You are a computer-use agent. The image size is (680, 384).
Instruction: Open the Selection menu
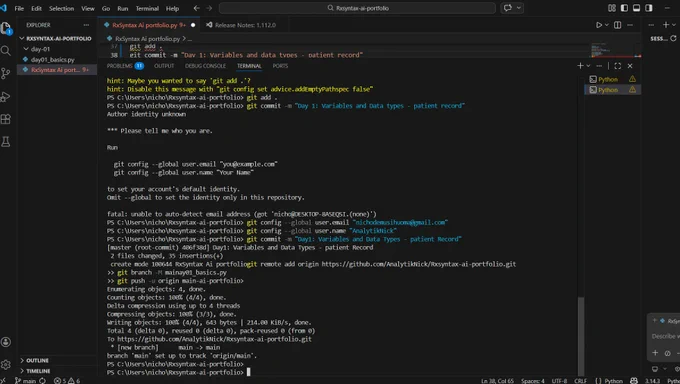61,8
